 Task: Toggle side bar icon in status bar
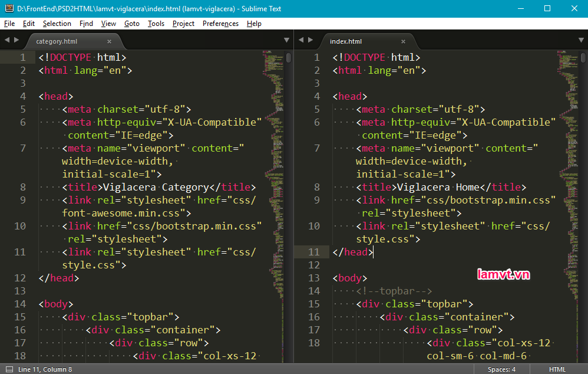coord(9,369)
